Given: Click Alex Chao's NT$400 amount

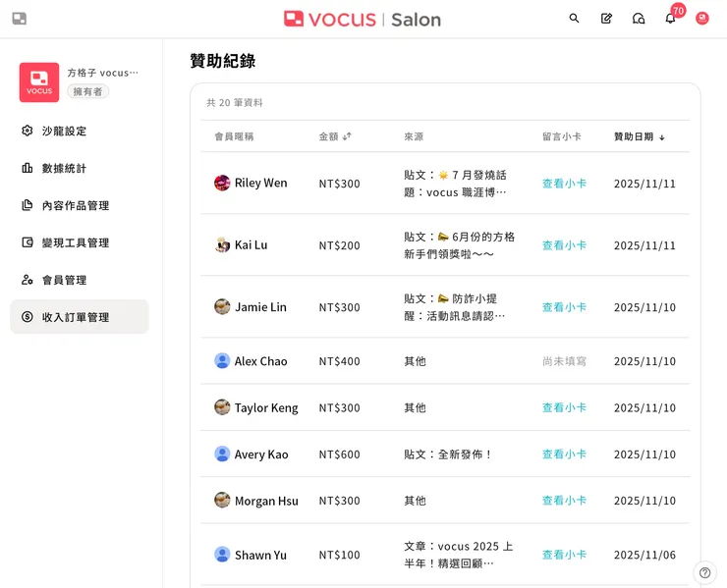Looking at the screenshot, I should pyautogui.click(x=339, y=361).
